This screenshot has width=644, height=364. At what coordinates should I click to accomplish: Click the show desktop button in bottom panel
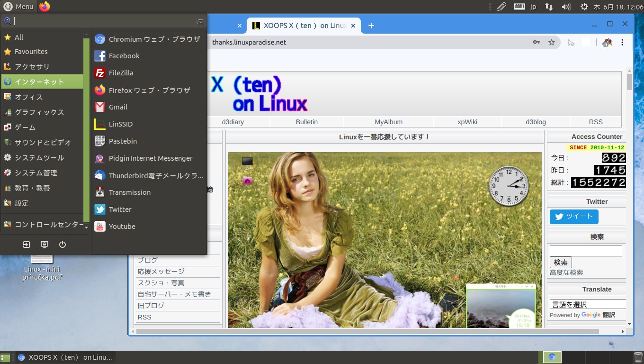pos(5,357)
